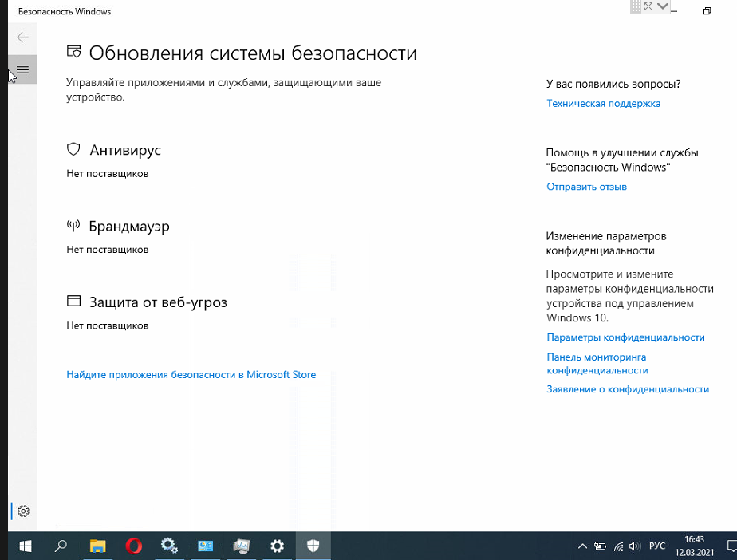Open notification center icon
Viewport: 737px width, 560px height.
tap(731, 546)
